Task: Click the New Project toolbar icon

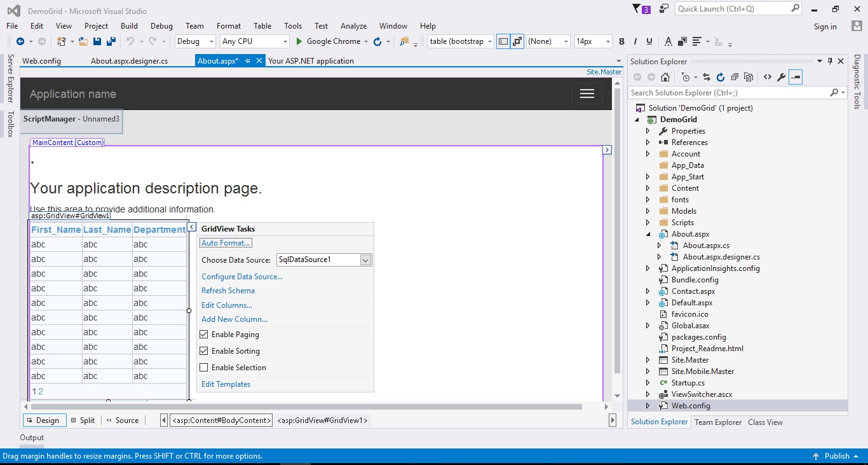Action: click(x=62, y=41)
